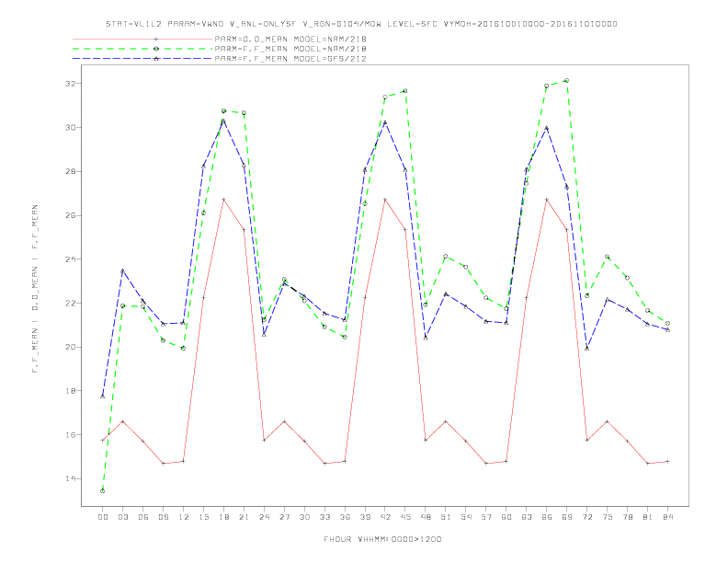
Task: Click the blue triangle data point at hour 66
Action: pyautogui.click(x=547, y=128)
